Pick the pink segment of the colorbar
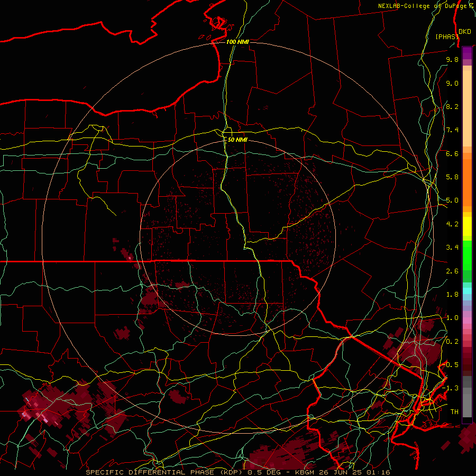 coord(467,321)
